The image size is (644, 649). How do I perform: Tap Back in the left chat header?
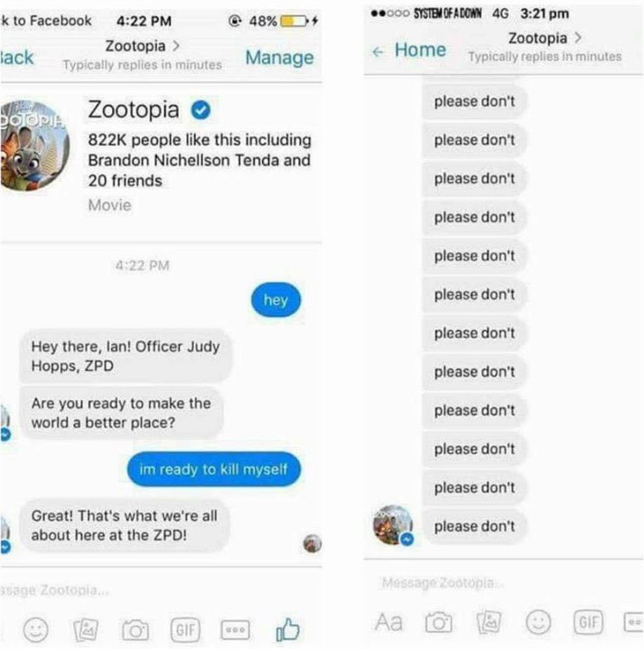[16, 57]
